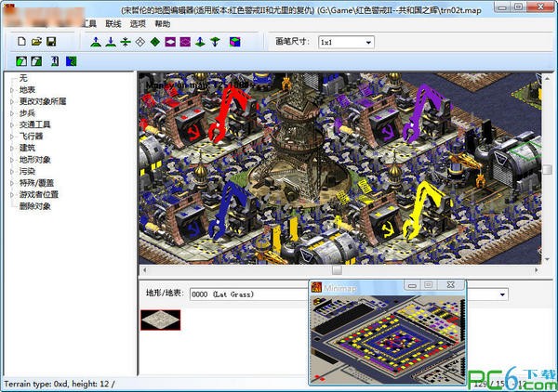The height and width of the screenshot is (392, 558).
Task: Expand the 建筑 tree node
Action: point(11,148)
